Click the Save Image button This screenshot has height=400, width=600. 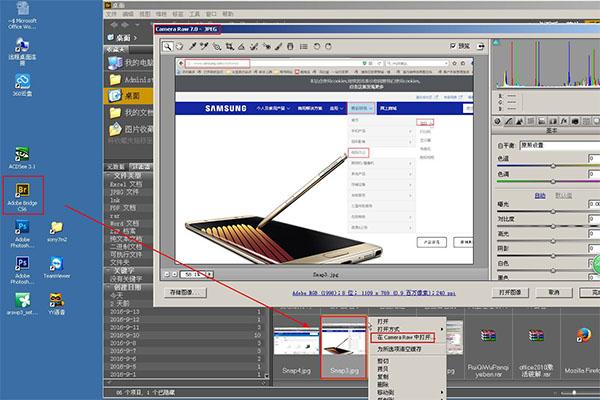click(186, 292)
